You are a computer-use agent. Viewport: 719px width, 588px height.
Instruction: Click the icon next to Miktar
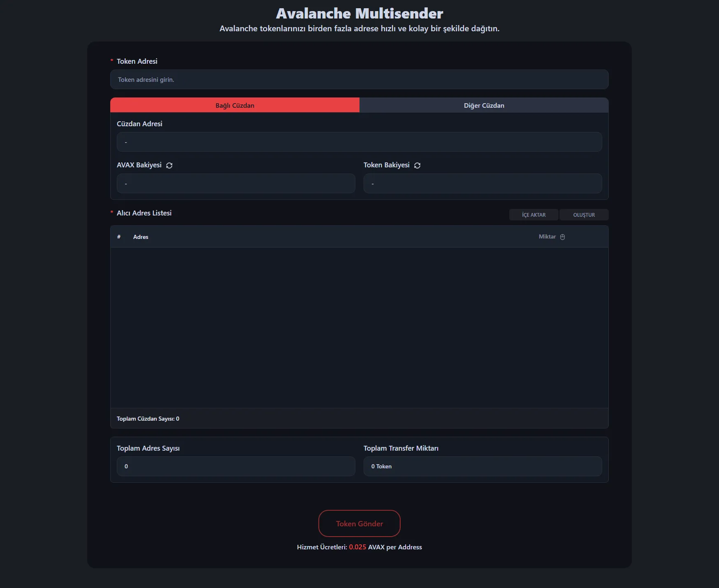tap(562, 237)
